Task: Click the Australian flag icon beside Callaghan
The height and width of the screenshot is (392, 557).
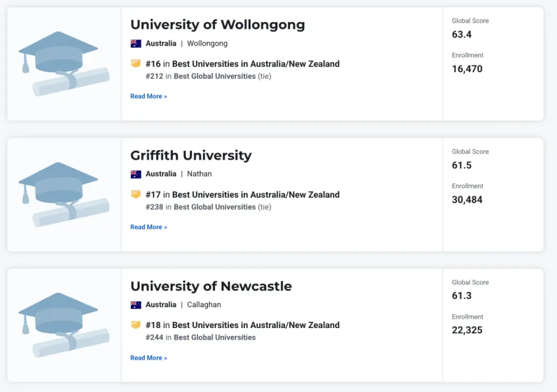Action: point(136,305)
